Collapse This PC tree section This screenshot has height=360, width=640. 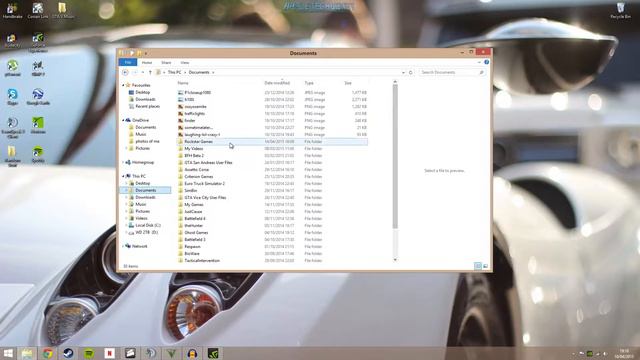[x=123, y=176]
